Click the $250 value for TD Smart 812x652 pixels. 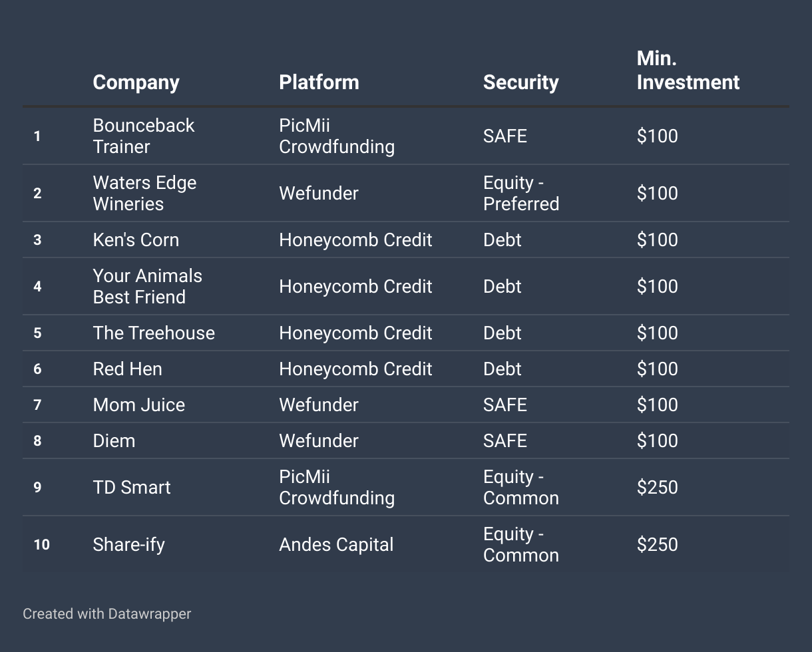tap(657, 487)
